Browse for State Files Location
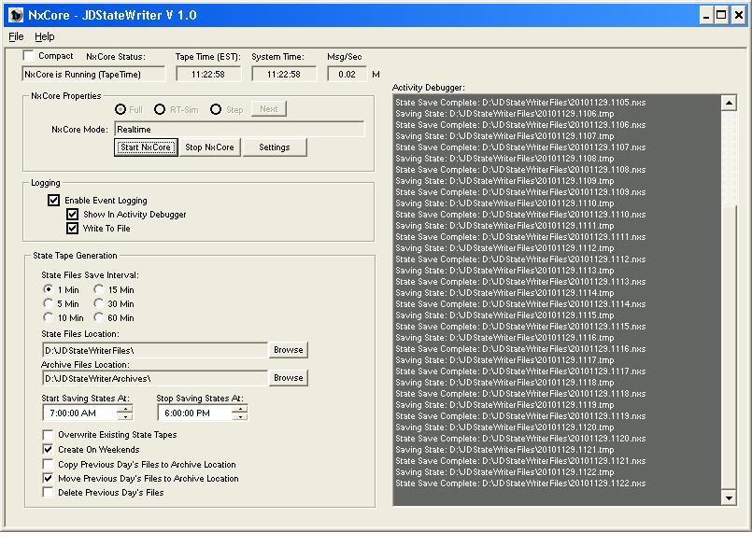The width and height of the screenshot is (752, 560). [x=288, y=350]
